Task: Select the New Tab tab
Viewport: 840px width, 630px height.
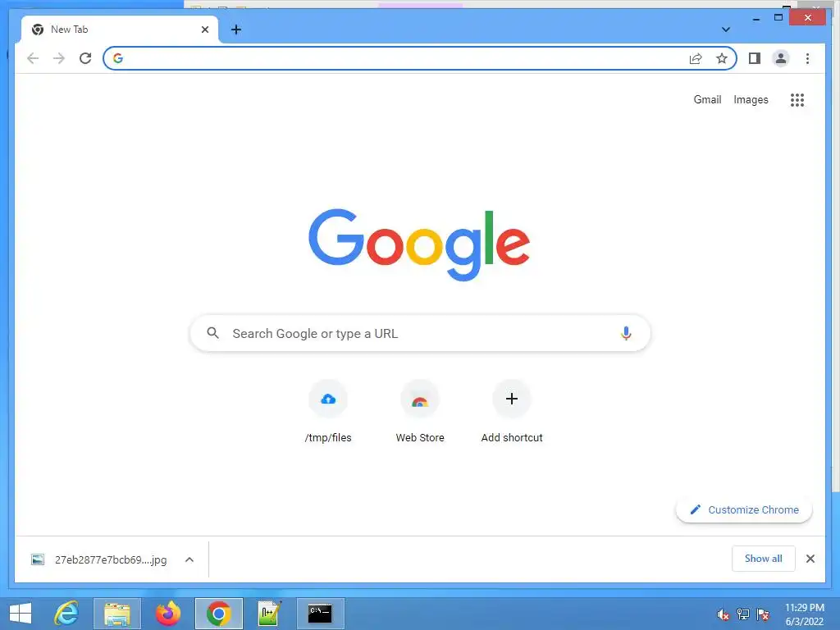Action: point(119,30)
